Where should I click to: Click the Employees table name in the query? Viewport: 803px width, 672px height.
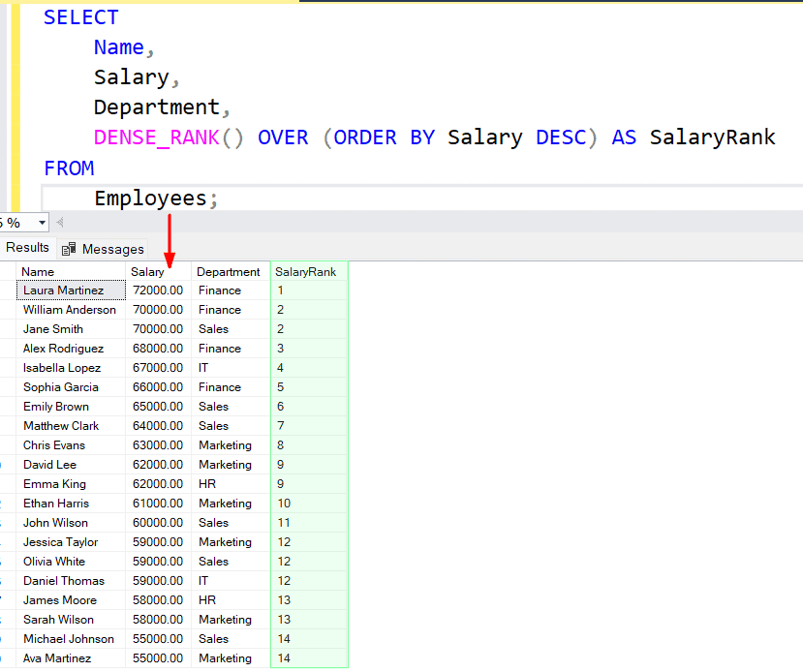click(x=152, y=198)
